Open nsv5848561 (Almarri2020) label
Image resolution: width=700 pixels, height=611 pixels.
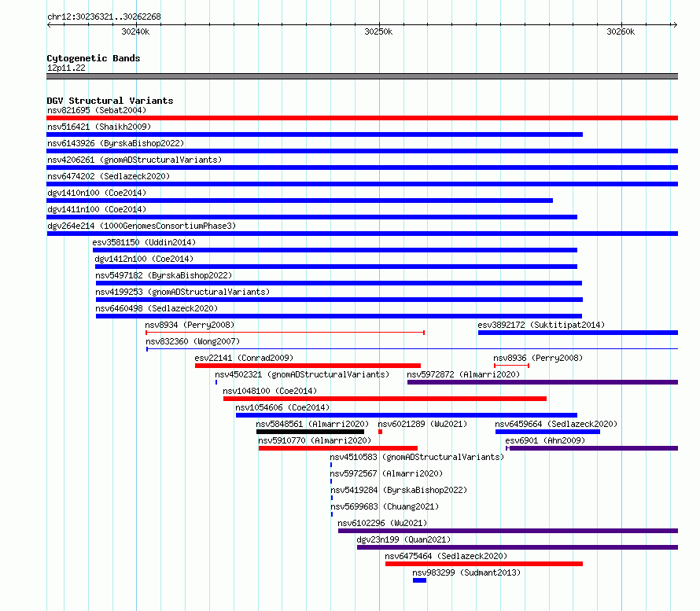(x=312, y=424)
